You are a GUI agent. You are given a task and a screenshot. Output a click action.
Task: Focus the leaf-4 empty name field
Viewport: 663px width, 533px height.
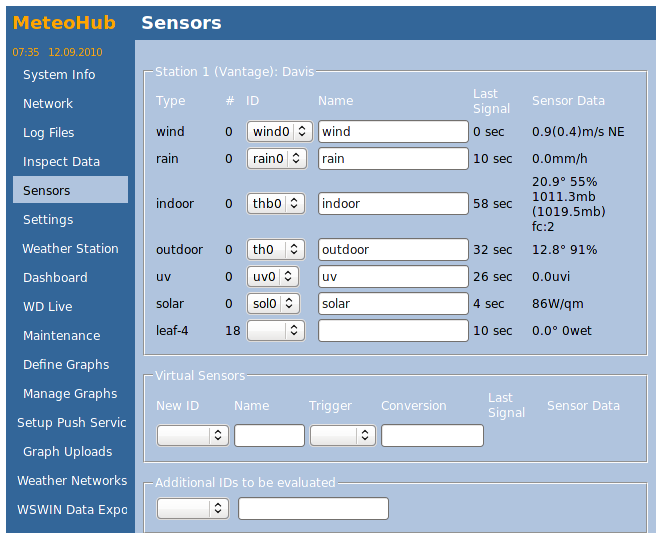coord(393,330)
